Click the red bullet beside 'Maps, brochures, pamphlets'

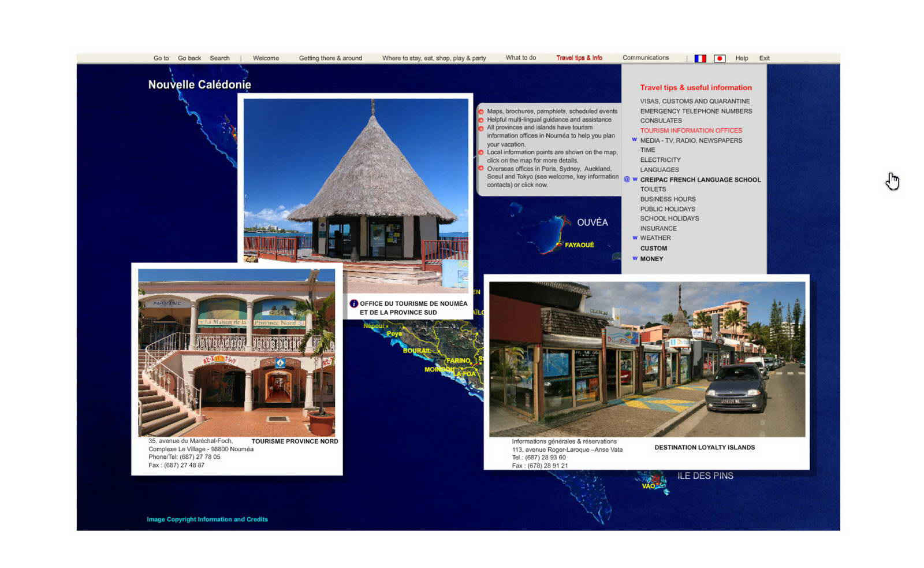[481, 112]
